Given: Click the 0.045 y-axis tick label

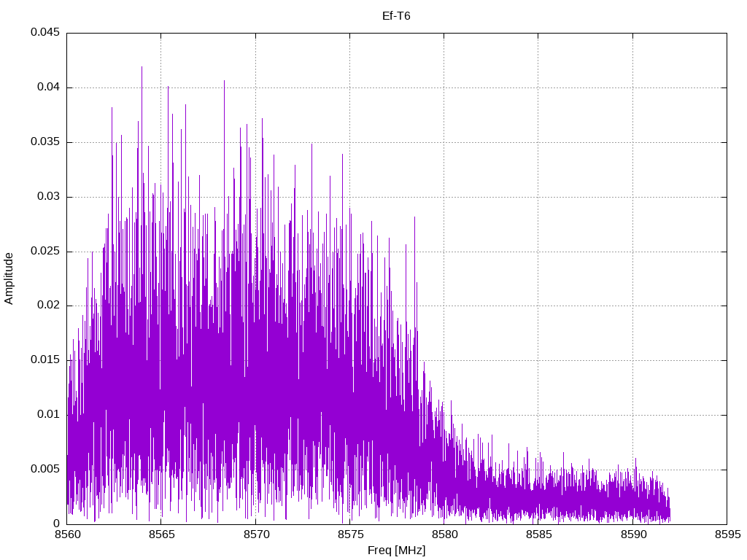Looking at the screenshot, I should tap(45, 32).
